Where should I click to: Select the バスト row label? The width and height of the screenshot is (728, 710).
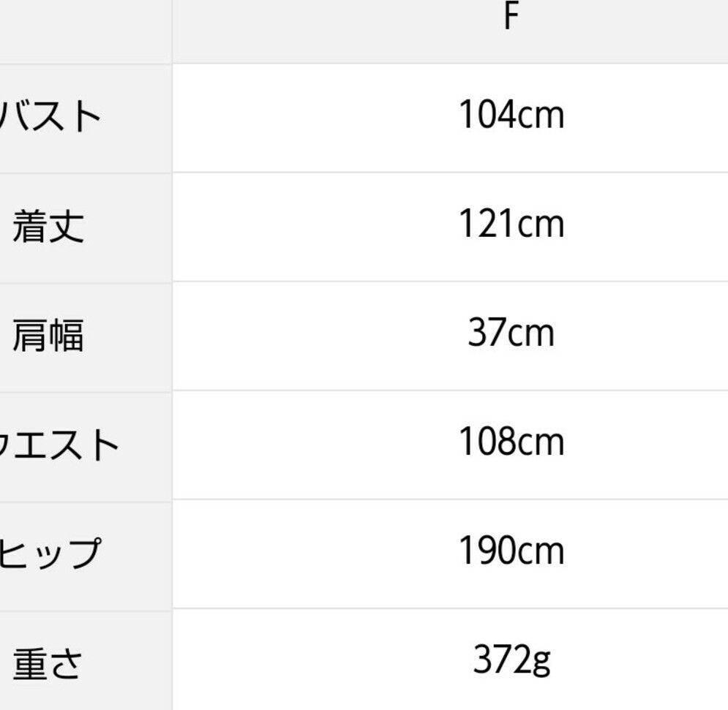51,117
